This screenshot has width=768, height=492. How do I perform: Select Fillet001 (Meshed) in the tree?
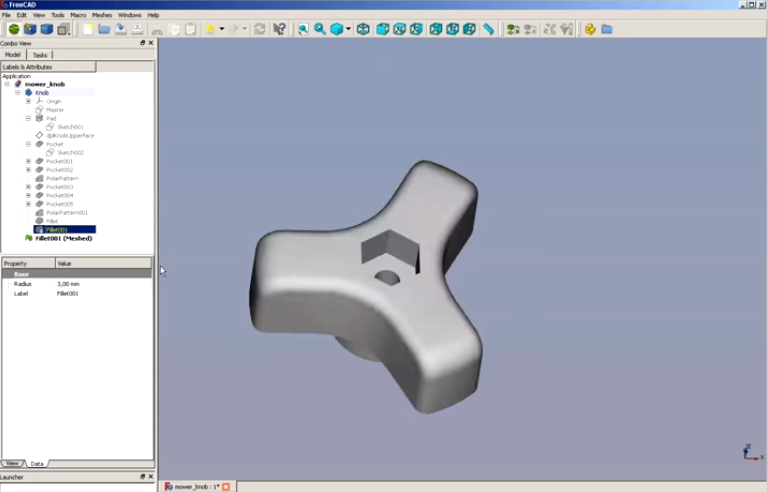click(x=64, y=238)
